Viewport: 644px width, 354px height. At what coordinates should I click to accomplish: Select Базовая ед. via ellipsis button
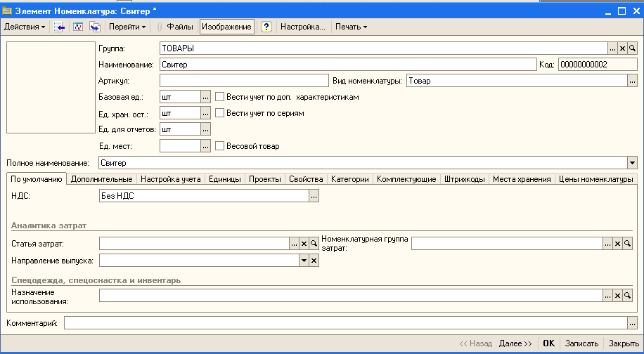coord(205,97)
